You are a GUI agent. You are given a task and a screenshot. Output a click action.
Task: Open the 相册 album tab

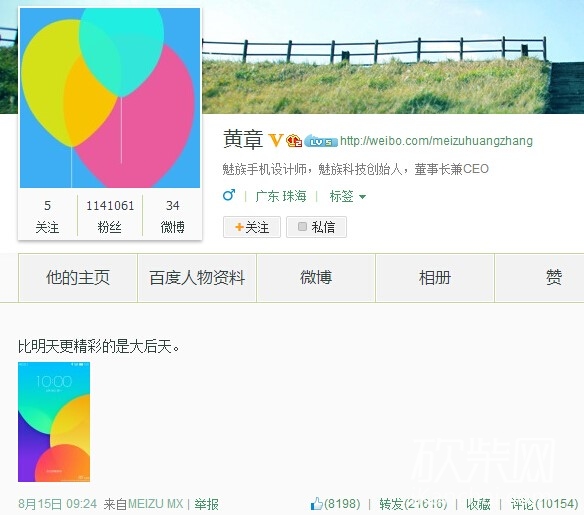pyautogui.click(x=435, y=278)
